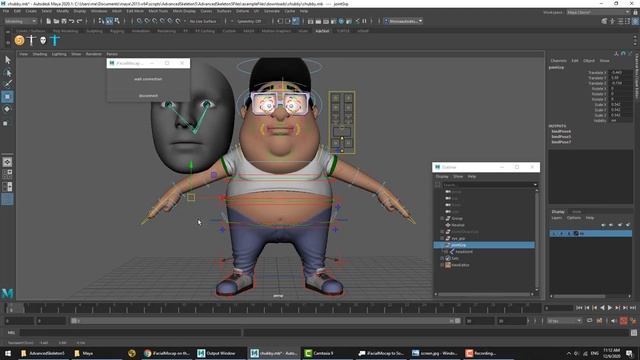Viewport: 640px width, 360px height.
Task: Open the Deform menu
Action: pos(242,11)
